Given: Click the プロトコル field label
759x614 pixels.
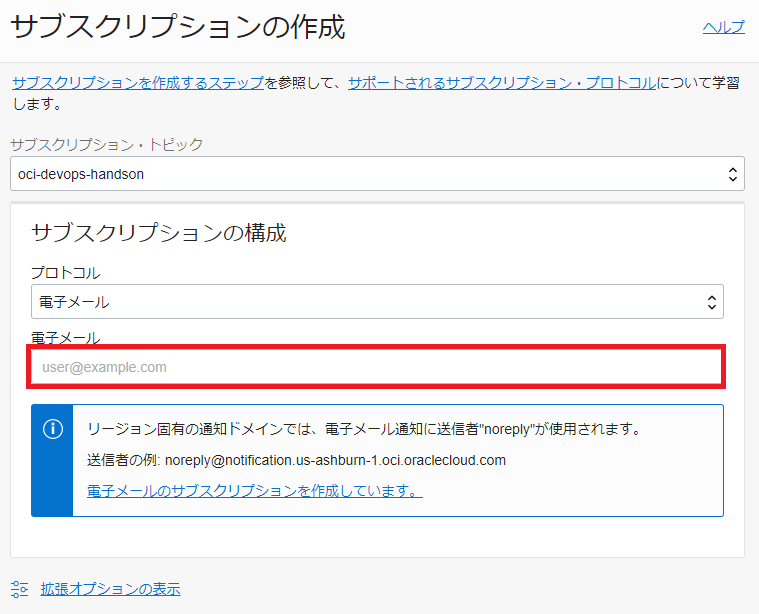Looking at the screenshot, I should point(65,272).
